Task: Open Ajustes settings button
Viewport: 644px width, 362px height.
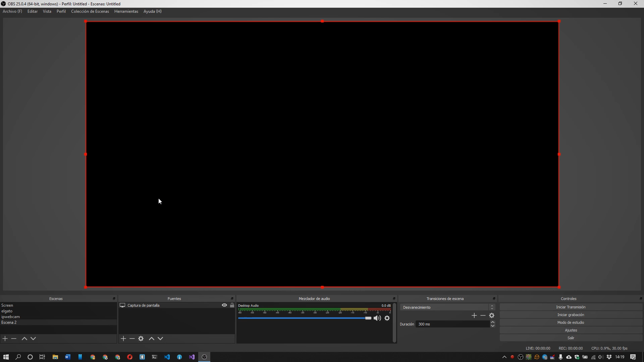Action: [x=571, y=330]
